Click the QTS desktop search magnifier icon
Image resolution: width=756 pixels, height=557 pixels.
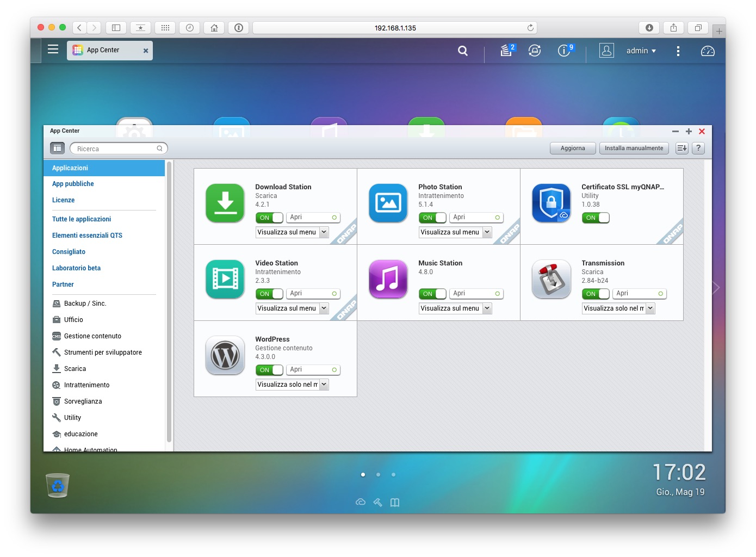point(463,51)
